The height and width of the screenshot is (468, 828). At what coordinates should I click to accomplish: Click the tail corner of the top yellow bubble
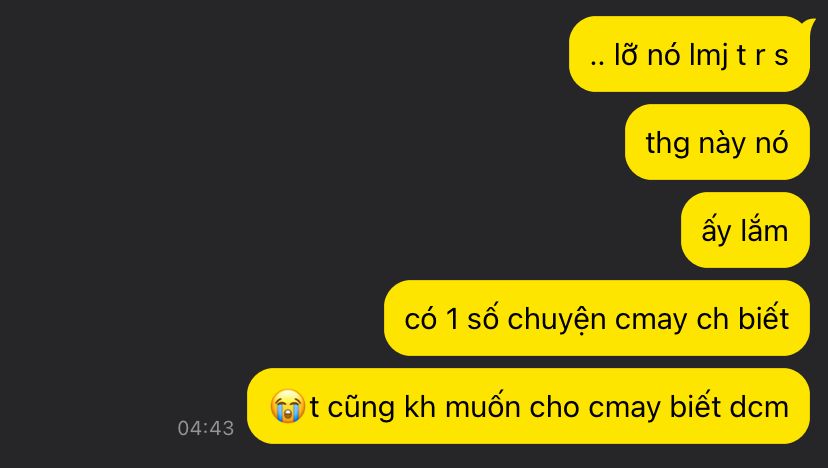point(810,22)
